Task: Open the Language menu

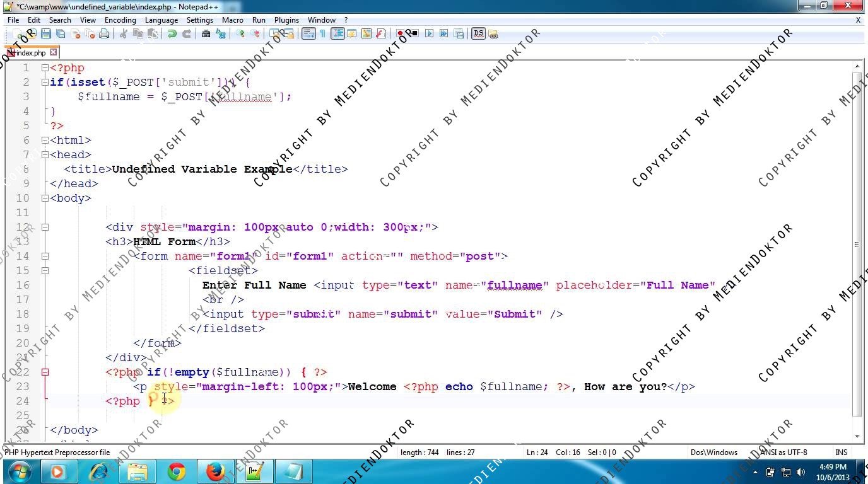Action: pos(161,20)
